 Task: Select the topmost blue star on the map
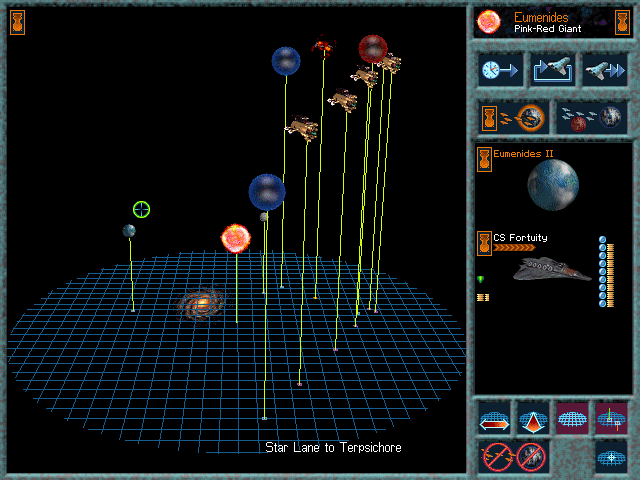pos(286,61)
